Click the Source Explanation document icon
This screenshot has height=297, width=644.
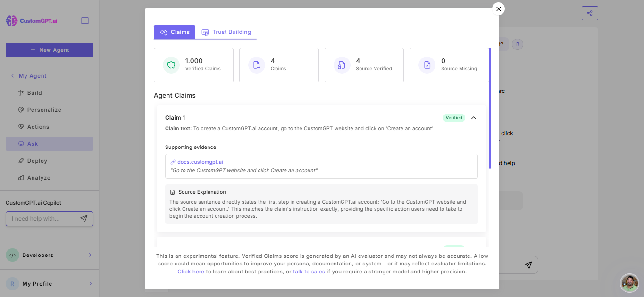click(x=173, y=192)
